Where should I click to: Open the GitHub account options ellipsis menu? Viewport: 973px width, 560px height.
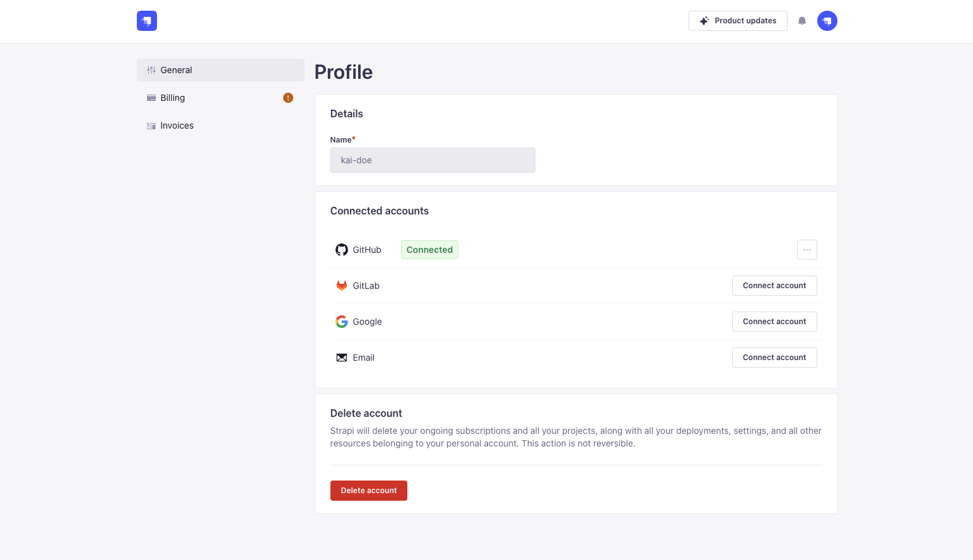coord(807,250)
